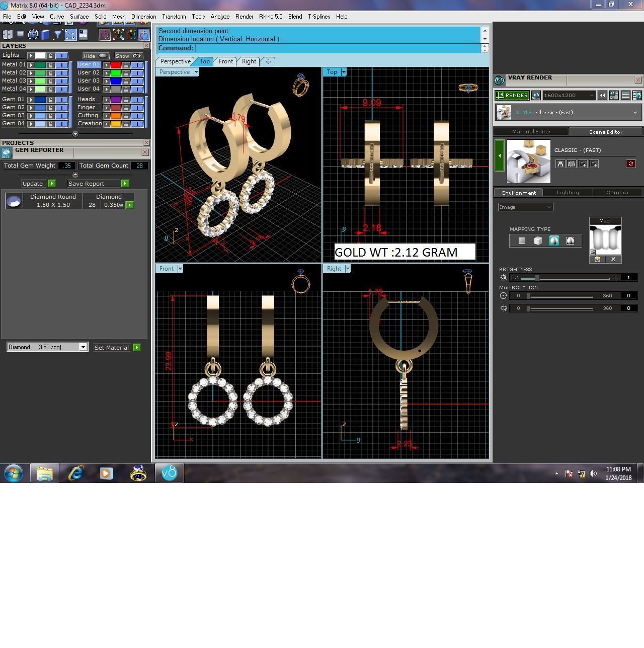Image resolution: width=644 pixels, height=648 pixels.
Task: Remove the environment map with X icon
Action: (613, 260)
